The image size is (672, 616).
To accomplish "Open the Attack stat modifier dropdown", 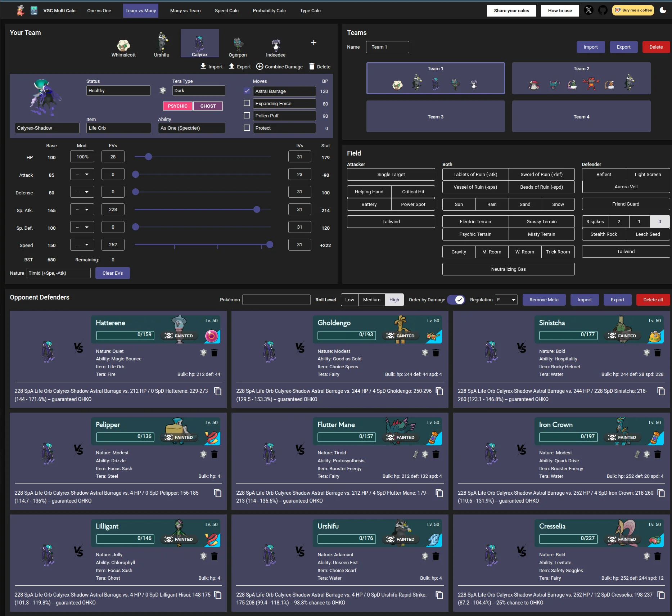I will point(82,174).
